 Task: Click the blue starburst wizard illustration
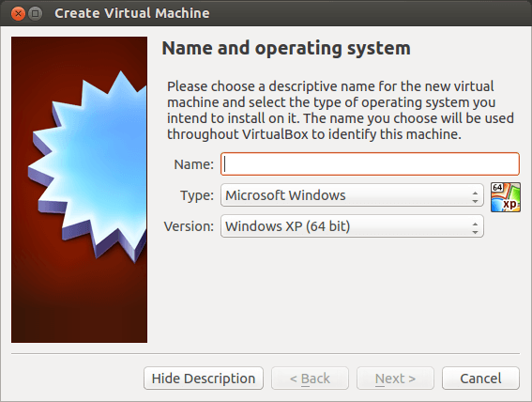87,166
